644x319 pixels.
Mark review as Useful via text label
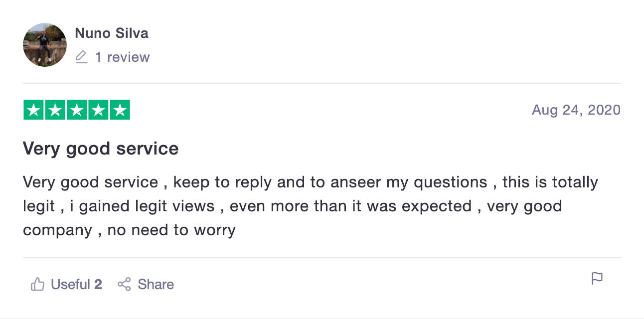(71, 285)
